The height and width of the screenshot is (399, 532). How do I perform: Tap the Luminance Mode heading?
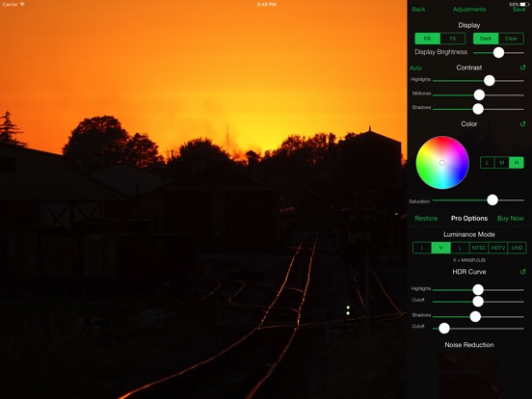469,234
